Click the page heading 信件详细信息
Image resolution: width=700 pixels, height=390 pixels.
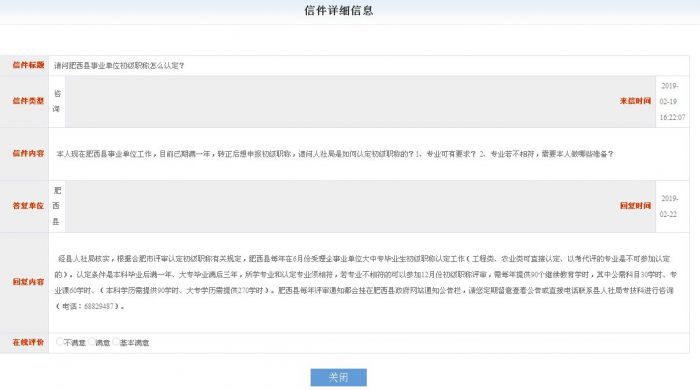tap(338, 11)
